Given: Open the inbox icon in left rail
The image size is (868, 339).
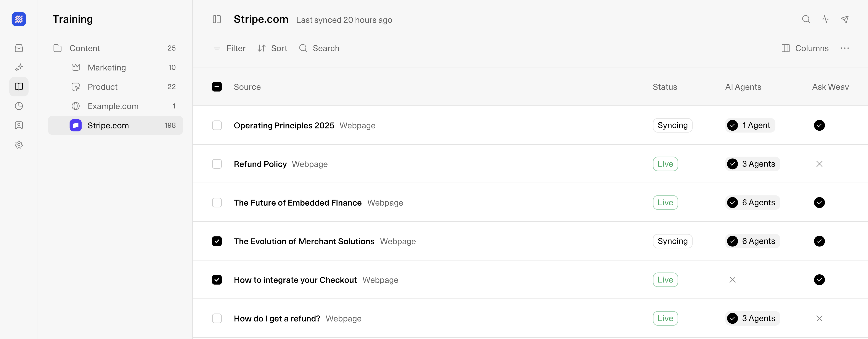Looking at the screenshot, I should 19,48.
